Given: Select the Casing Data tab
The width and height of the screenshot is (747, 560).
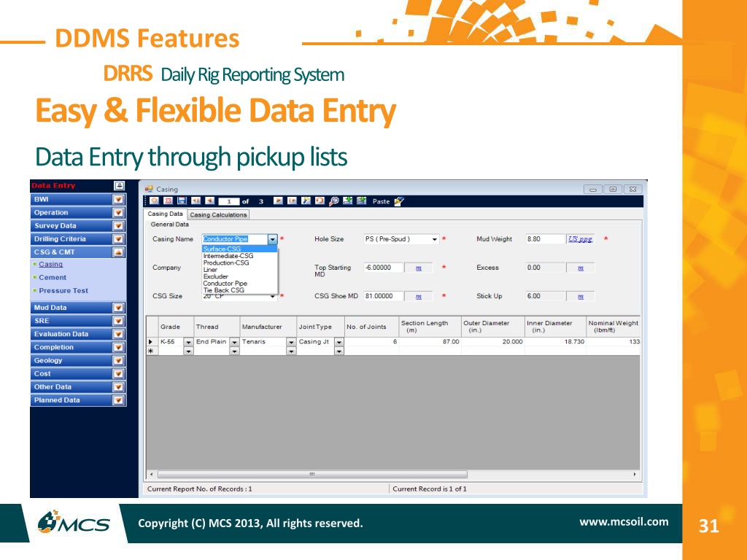Looking at the screenshot, I should point(165,214).
